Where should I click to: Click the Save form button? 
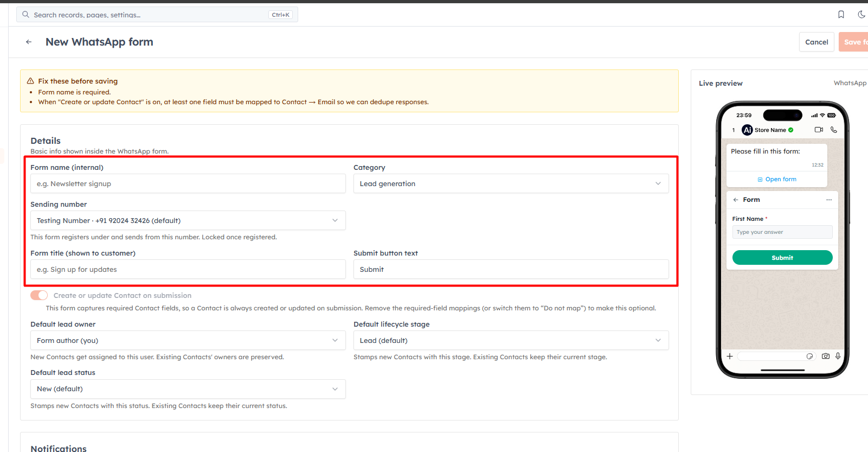pos(854,42)
